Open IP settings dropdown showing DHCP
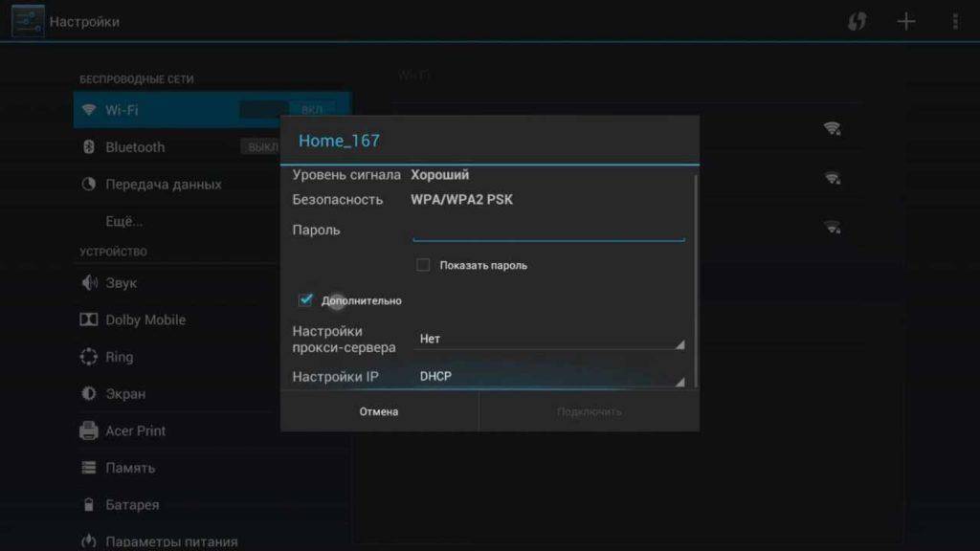 (548, 377)
